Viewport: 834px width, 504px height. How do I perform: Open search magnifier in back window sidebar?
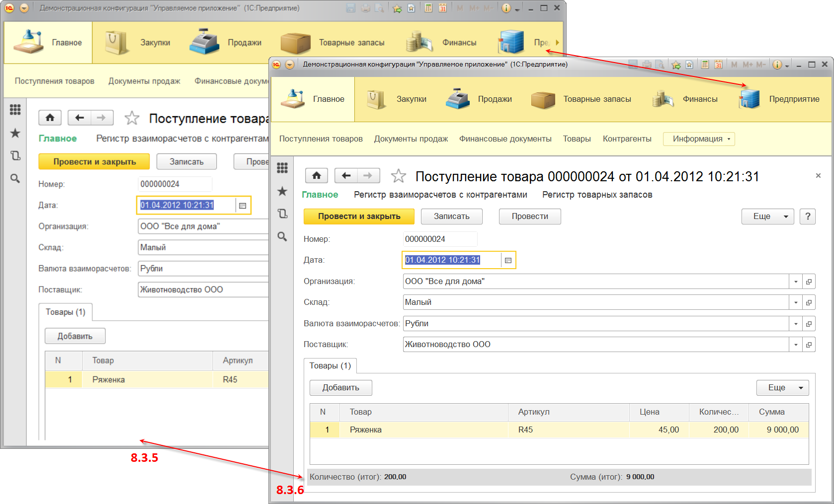(15, 178)
